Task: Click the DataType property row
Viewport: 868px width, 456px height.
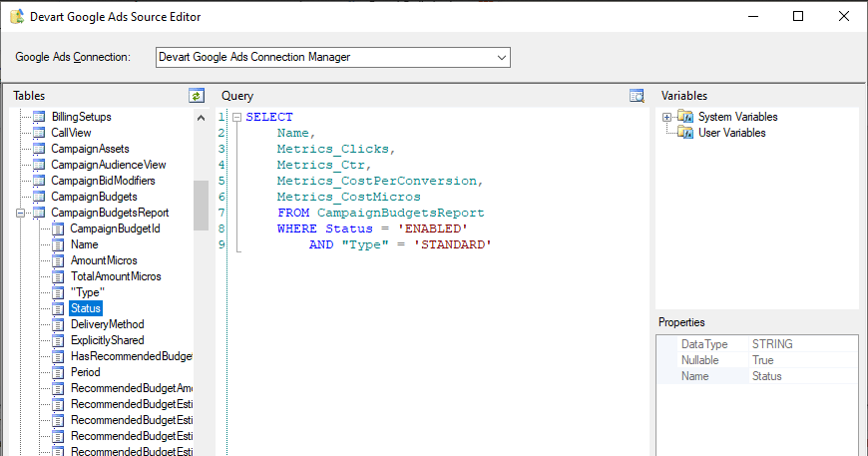Action: point(757,344)
